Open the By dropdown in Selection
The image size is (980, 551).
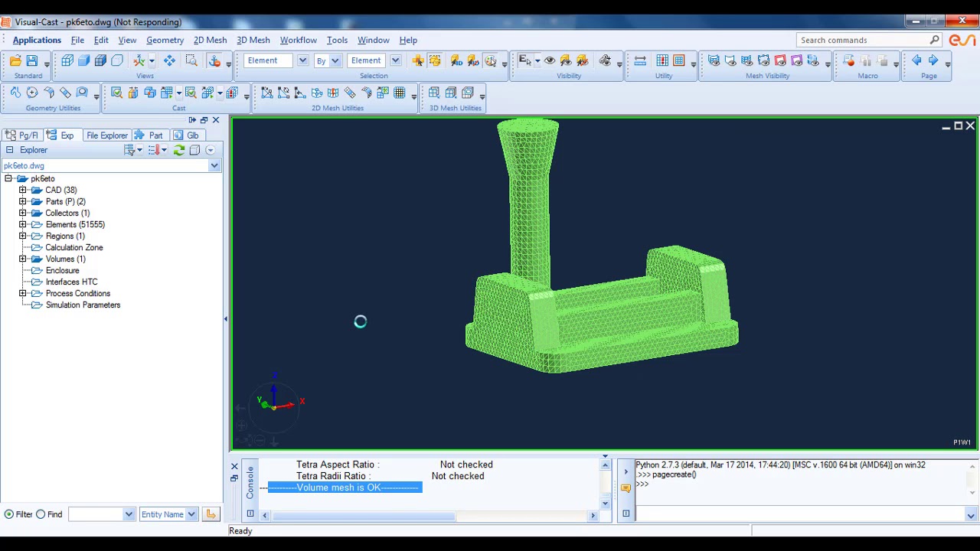click(335, 60)
